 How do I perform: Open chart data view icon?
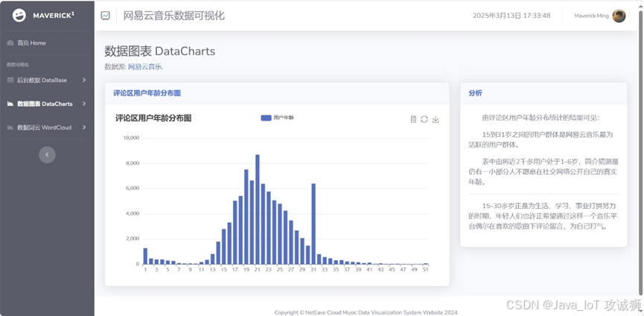click(x=414, y=119)
